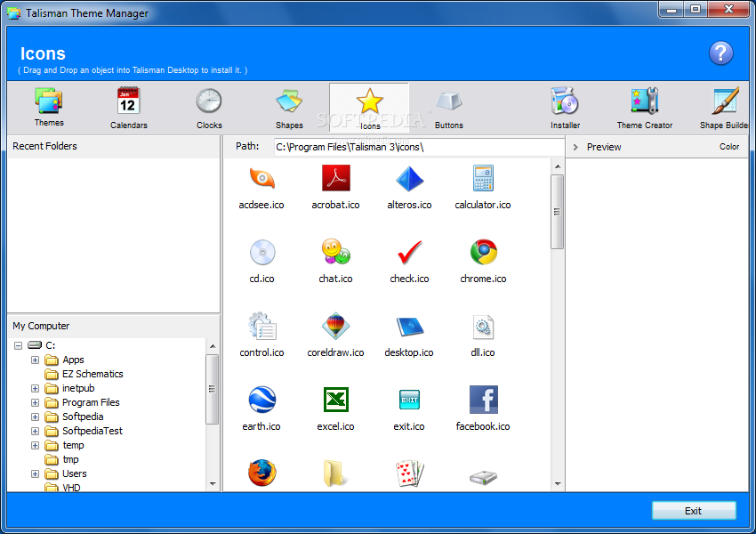
Task: Select the excel.ico icon
Action: pyautogui.click(x=335, y=409)
